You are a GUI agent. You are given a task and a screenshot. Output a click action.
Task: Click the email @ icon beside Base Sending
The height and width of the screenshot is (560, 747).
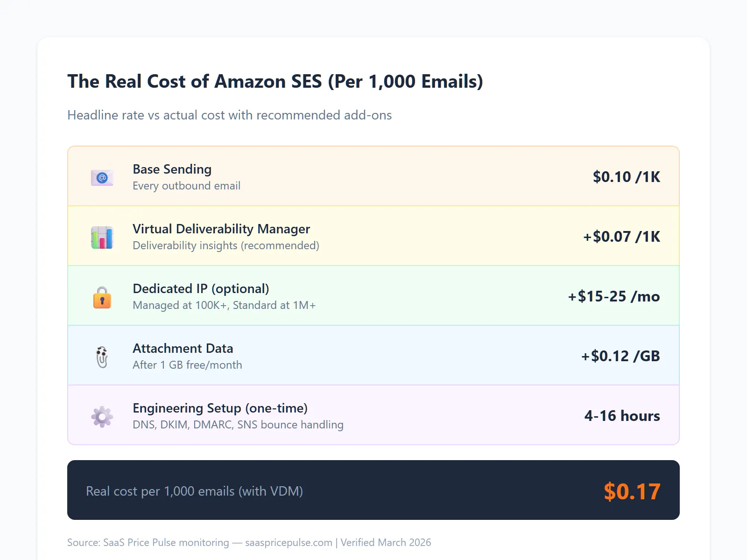pyautogui.click(x=102, y=177)
